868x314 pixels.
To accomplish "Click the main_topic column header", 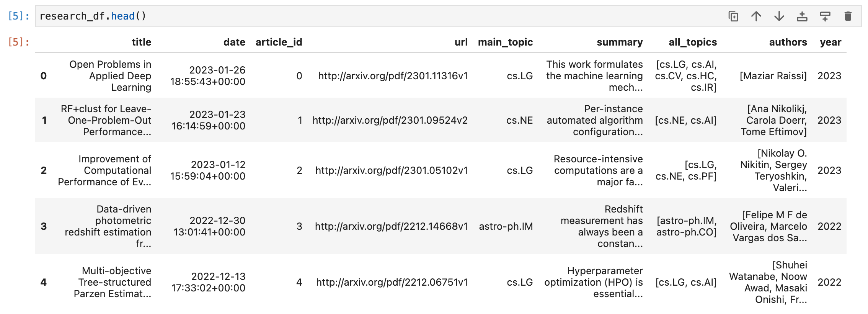I will click(505, 42).
